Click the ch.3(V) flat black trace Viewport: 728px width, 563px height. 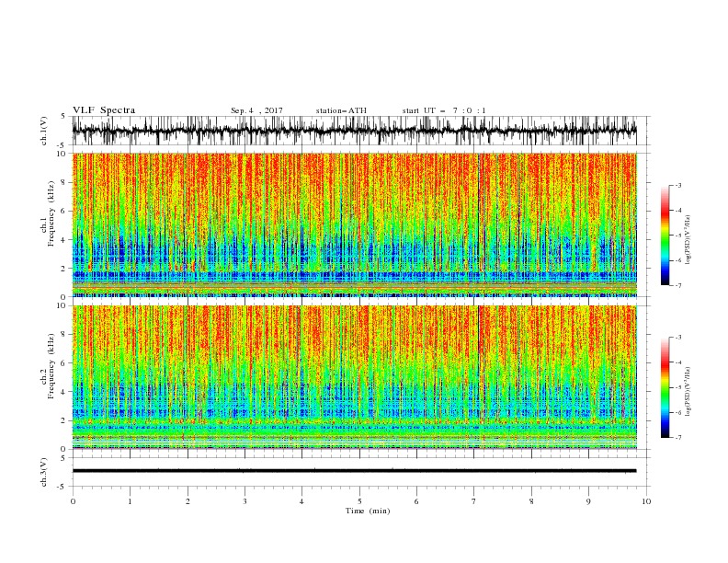[354, 471]
